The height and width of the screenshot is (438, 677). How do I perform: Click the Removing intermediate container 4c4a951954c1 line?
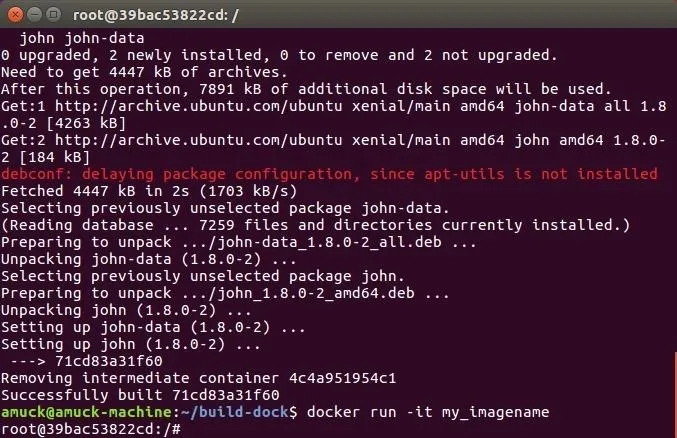point(198,378)
